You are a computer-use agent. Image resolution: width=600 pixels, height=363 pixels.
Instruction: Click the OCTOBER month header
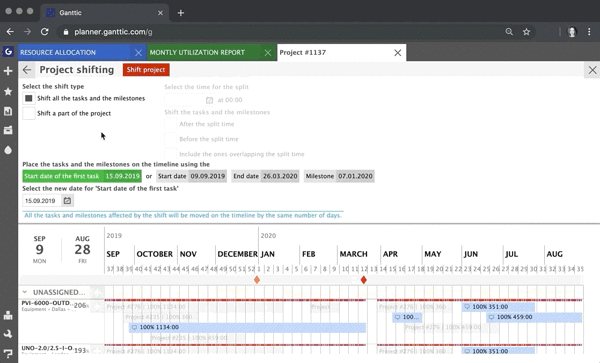[x=155, y=254]
